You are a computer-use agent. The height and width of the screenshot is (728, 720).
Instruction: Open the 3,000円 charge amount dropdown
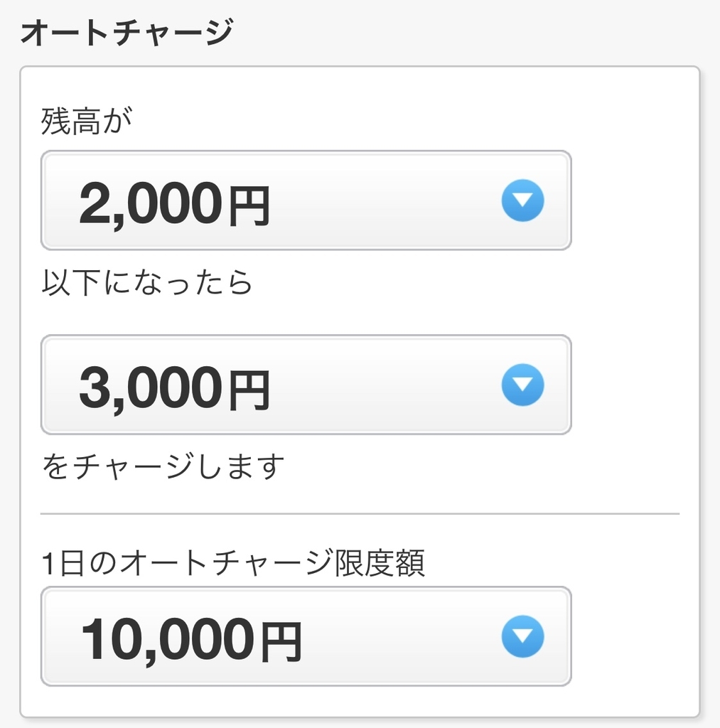(306, 385)
